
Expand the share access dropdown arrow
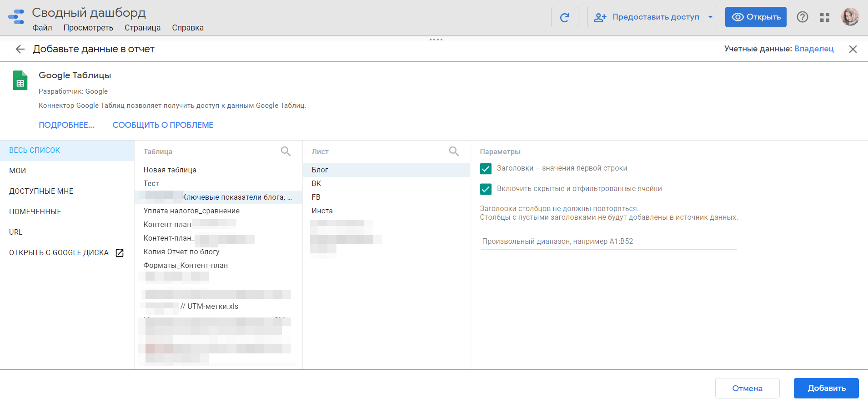(710, 17)
